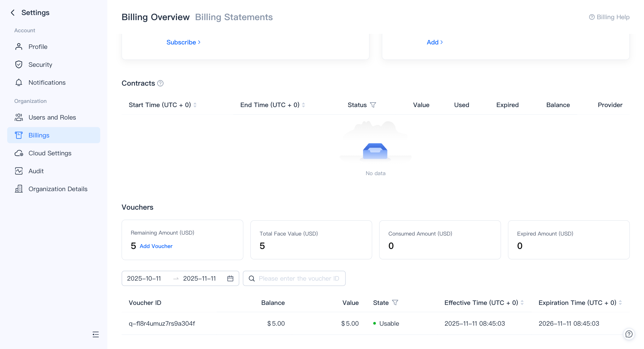Viewport: 644px width, 349px height.
Task: Collapse sidebar using bottom menu icon
Action: click(96, 334)
